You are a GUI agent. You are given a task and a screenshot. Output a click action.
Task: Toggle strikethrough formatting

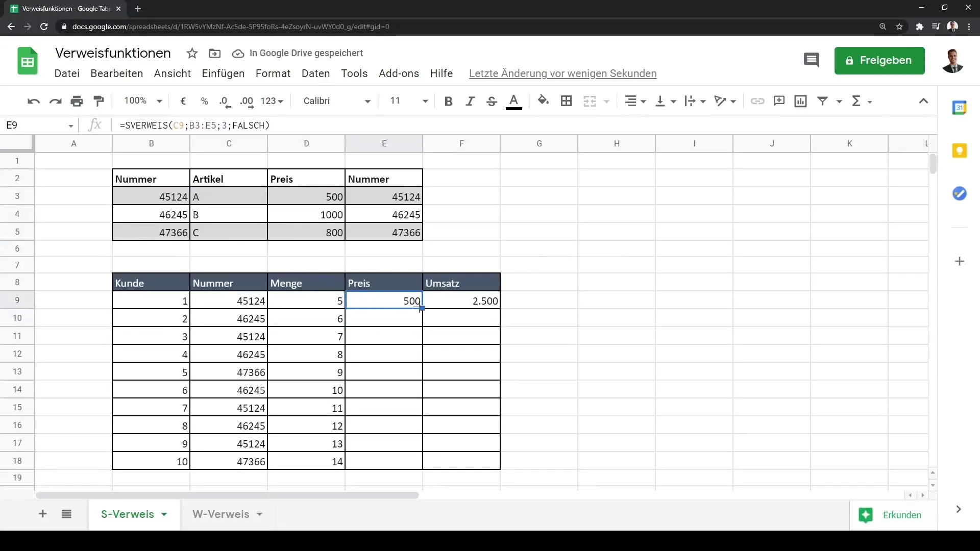(x=492, y=101)
